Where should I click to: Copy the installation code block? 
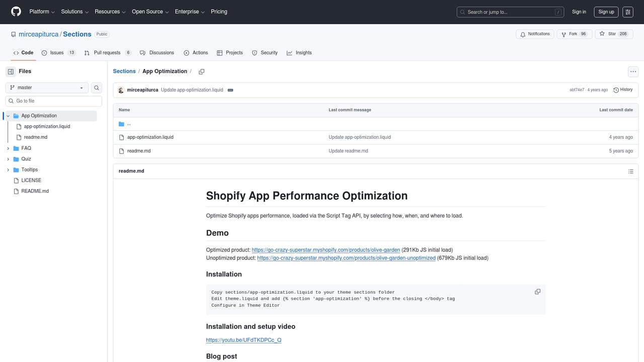point(537,291)
